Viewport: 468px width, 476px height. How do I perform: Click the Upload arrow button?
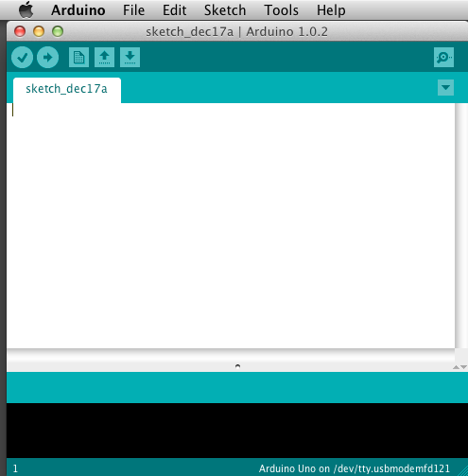pyautogui.click(x=47, y=58)
